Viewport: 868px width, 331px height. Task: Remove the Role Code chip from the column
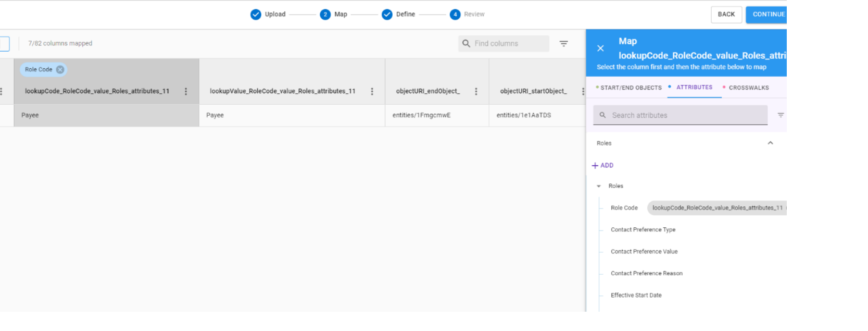60,69
